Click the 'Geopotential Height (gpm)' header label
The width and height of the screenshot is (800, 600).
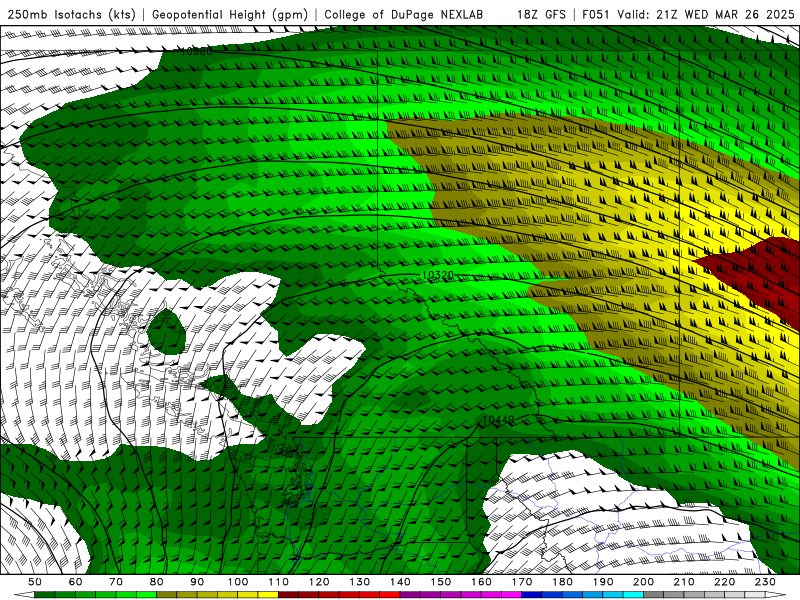230,15
